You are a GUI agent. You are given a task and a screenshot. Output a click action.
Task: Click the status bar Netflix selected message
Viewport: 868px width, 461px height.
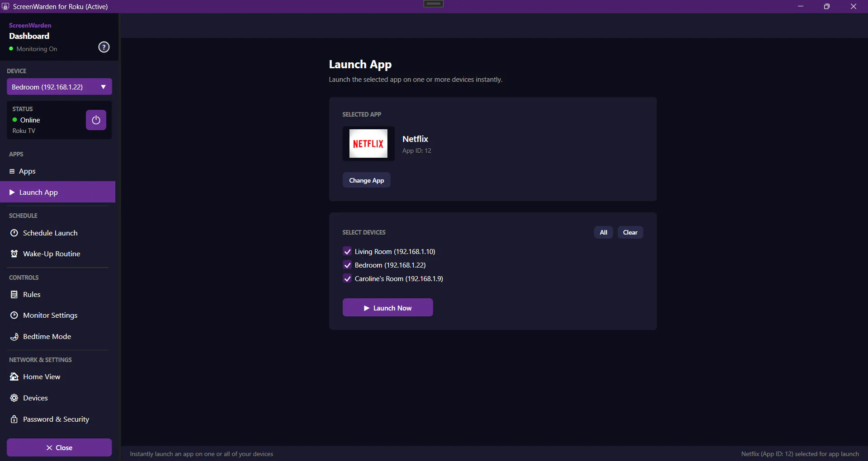pyautogui.click(x=800, y=454)
